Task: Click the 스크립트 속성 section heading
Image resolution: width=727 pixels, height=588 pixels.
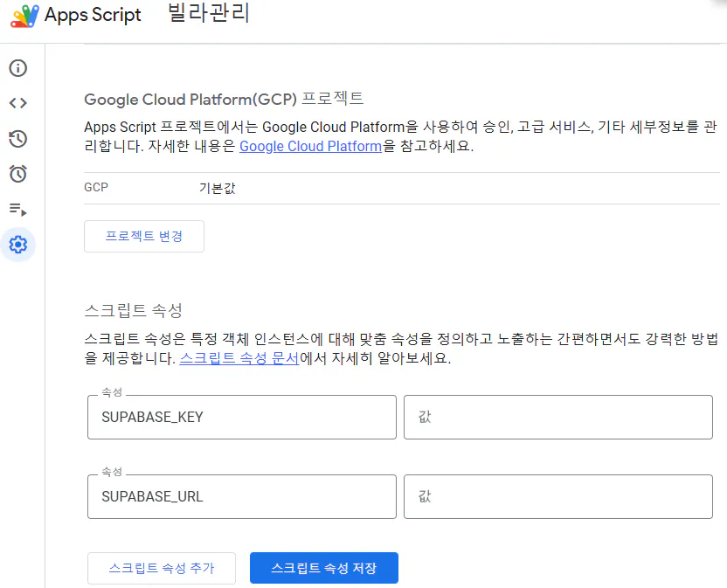Action: pos(132,311)
